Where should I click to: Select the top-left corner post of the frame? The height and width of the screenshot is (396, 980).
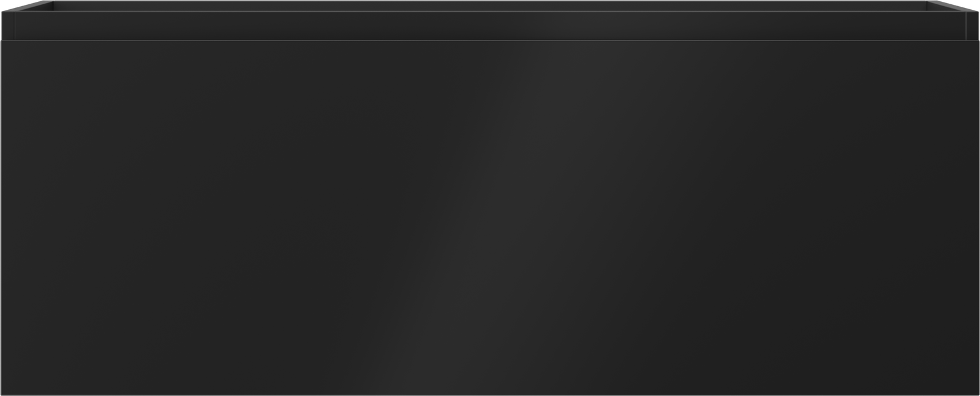click(9, 25)
